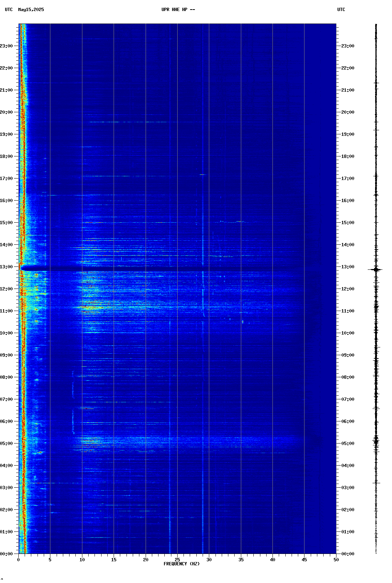
Task: Click the right-axis 11:00 time label
Action: [348, 311]
